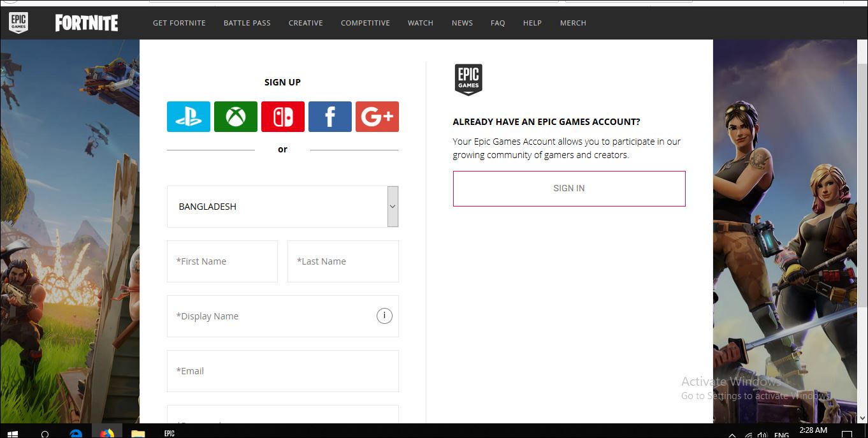
Task: Click the Display Name info icon
Action: pyautogui.click(x=384, y=316)
